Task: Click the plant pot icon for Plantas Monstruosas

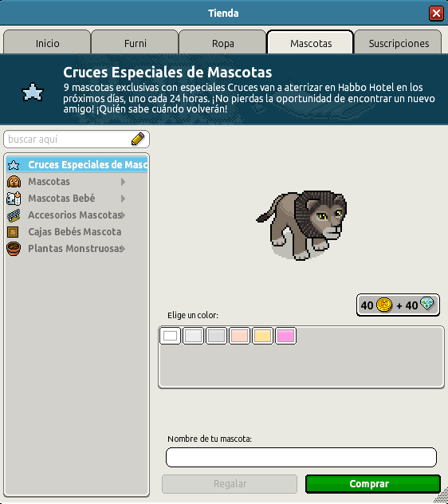Action: click(14, 249)
